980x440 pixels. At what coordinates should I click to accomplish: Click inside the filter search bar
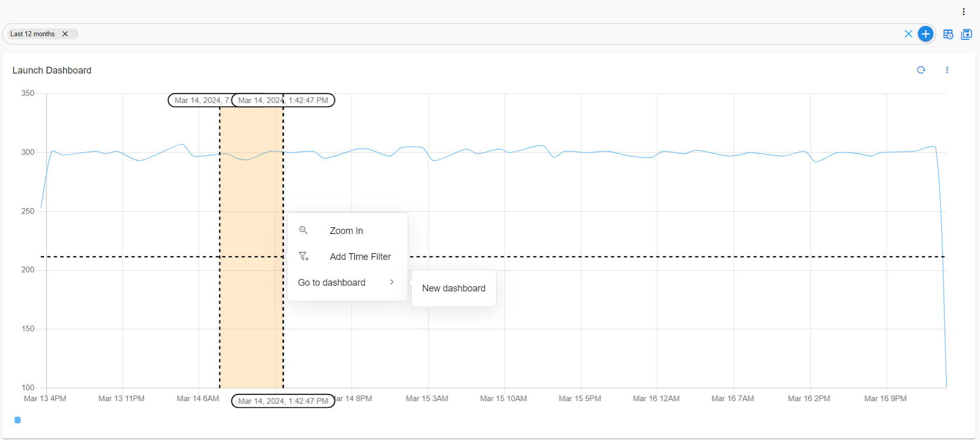pos(466,34)
